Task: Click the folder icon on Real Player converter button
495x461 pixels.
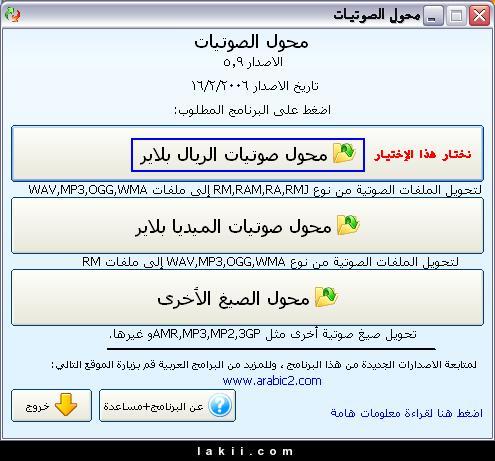Action: coord(345,153)
